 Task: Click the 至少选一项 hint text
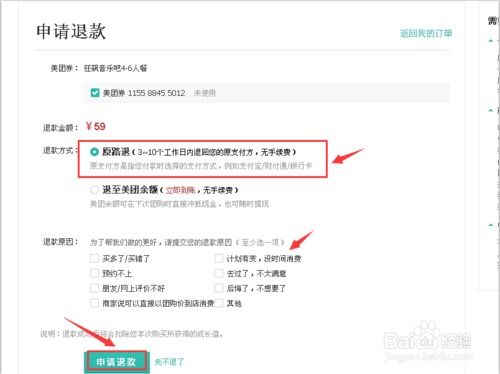260,242
